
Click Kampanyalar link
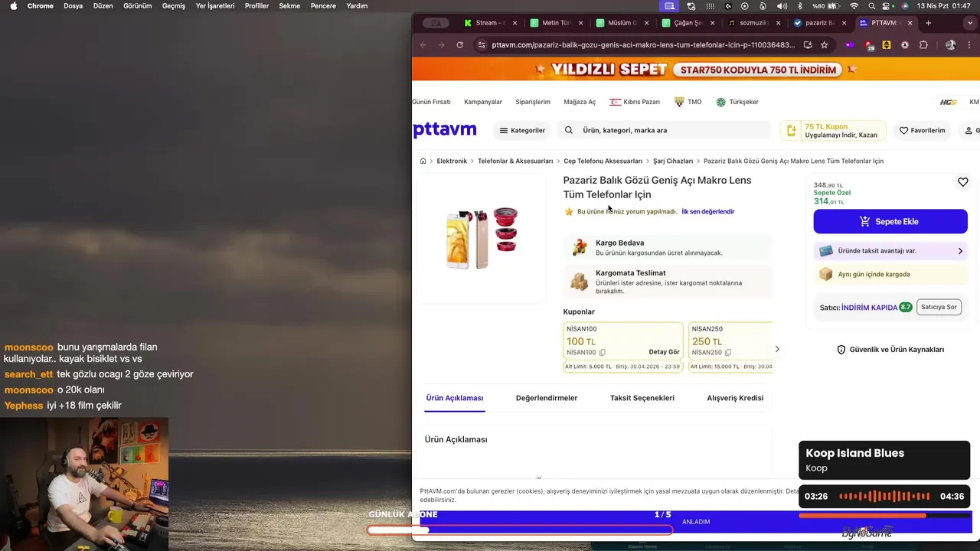[x=483, y=102]
